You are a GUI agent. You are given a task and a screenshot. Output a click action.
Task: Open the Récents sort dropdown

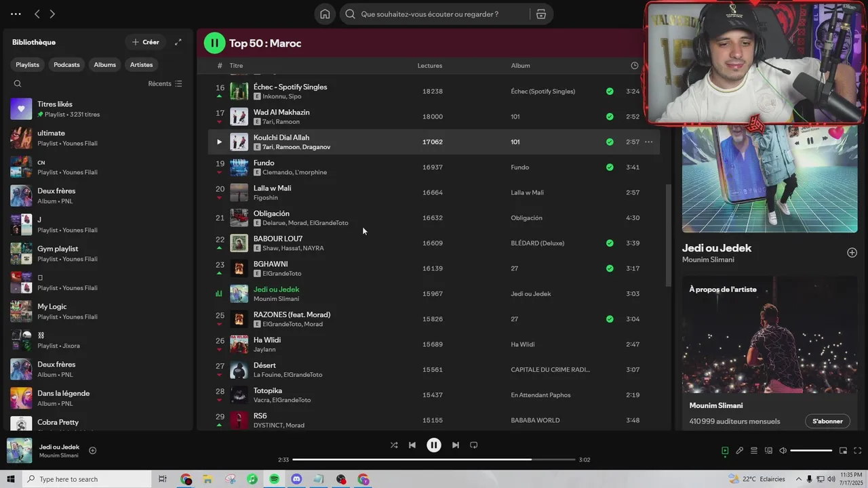tap(165, 83)
